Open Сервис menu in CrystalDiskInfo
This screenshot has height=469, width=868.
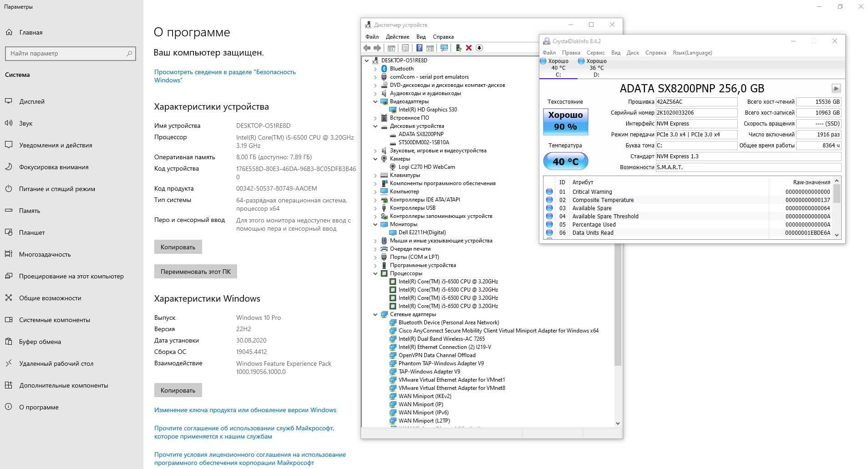pyautogui.click(x=595, y=53)
